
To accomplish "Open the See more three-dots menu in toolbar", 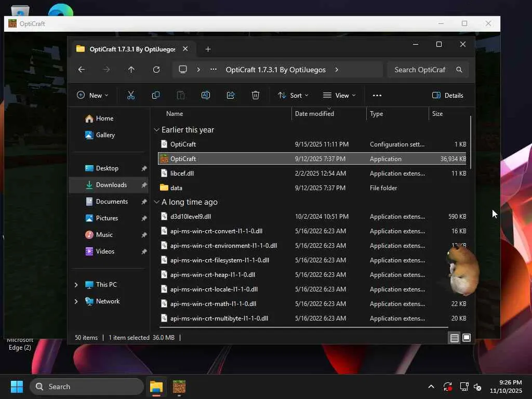I will click(377, 96).
